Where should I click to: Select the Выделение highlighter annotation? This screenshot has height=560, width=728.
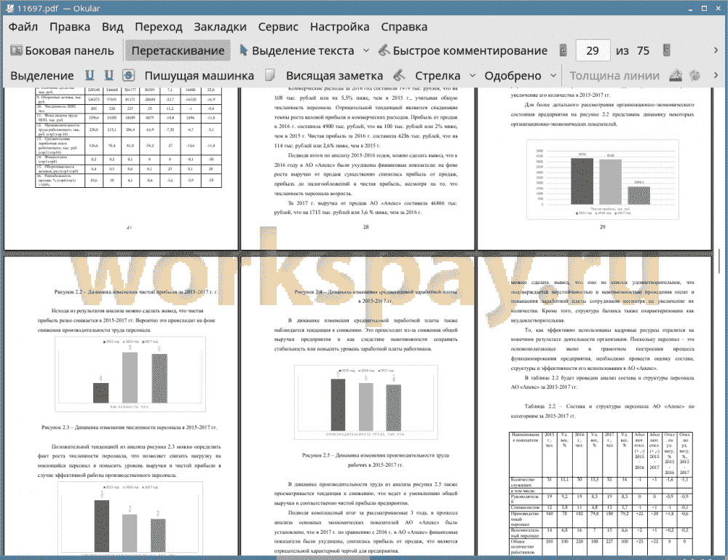coord(41,76)
